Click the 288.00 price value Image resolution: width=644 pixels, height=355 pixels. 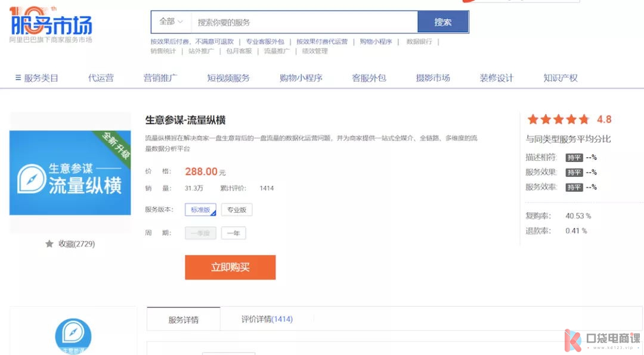[202, 172]
